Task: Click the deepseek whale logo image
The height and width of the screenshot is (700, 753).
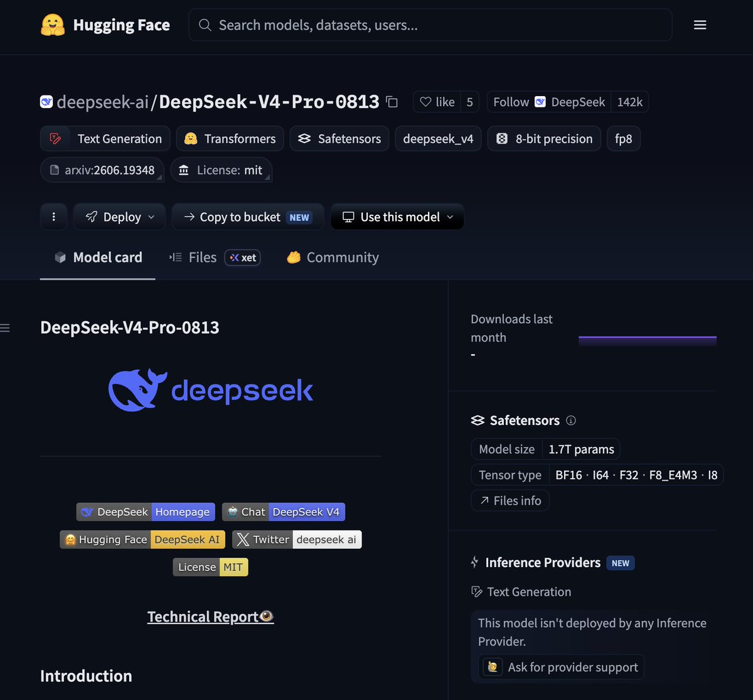Action: pos(210,390)
